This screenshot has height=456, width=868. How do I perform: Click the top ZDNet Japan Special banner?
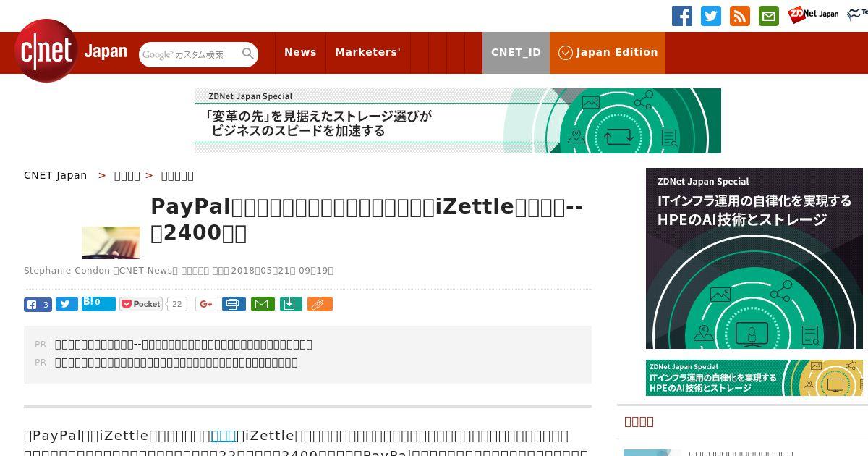(x=458, y=121)
